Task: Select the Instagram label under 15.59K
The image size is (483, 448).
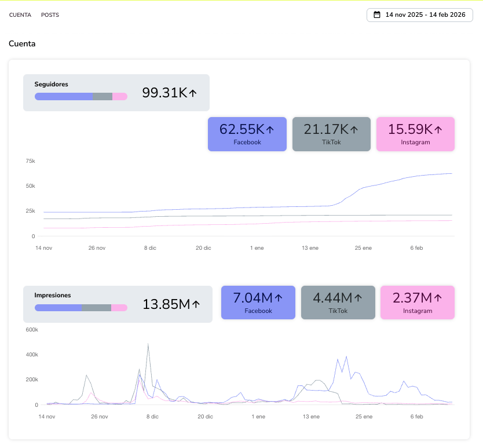Action: click(x=415, y=142)
